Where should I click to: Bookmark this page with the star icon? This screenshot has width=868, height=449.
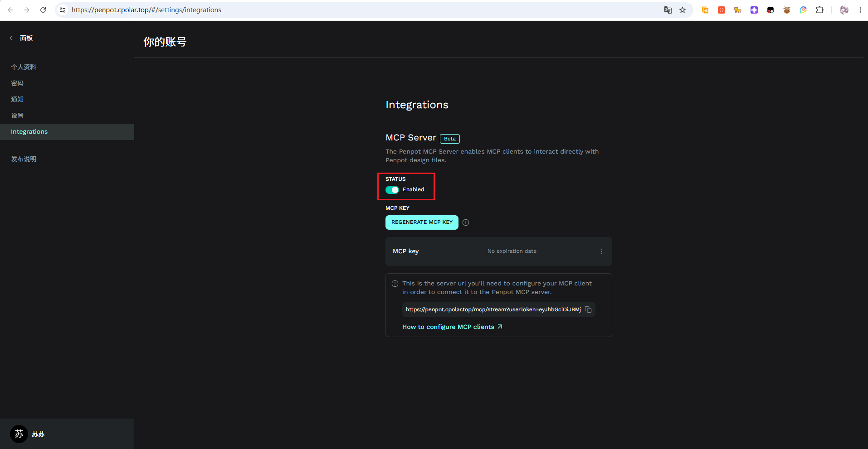pyautogui.click(x=683, y=10)
